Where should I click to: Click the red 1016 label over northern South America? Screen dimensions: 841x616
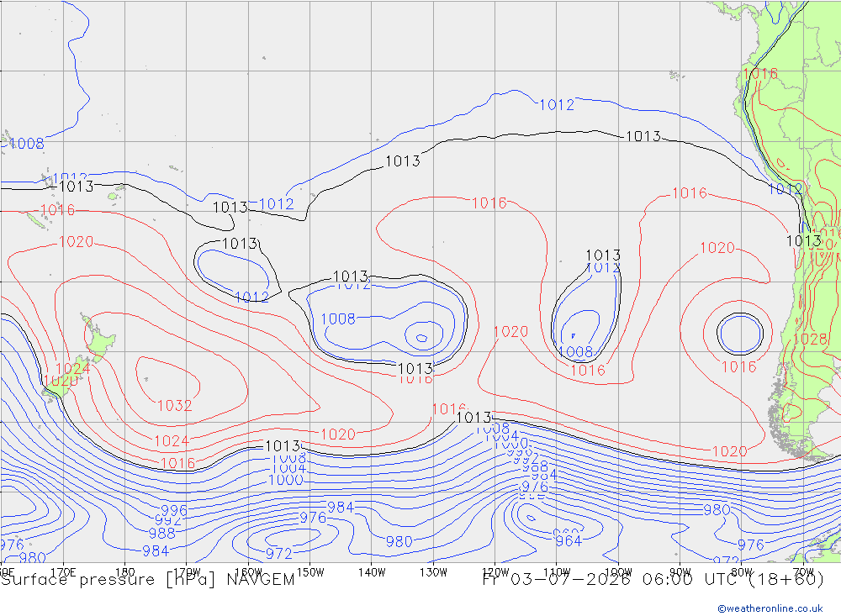pyautogui.click(x=760, y=73)
